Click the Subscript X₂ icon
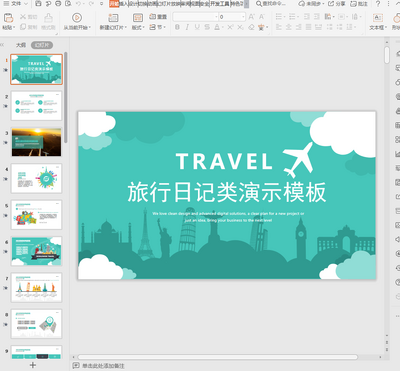 [x=240, y=27]
